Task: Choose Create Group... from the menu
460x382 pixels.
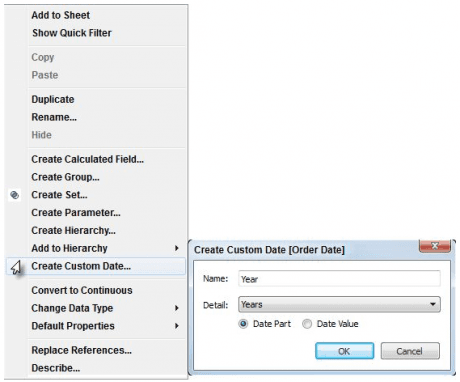Action: (65, 177)
